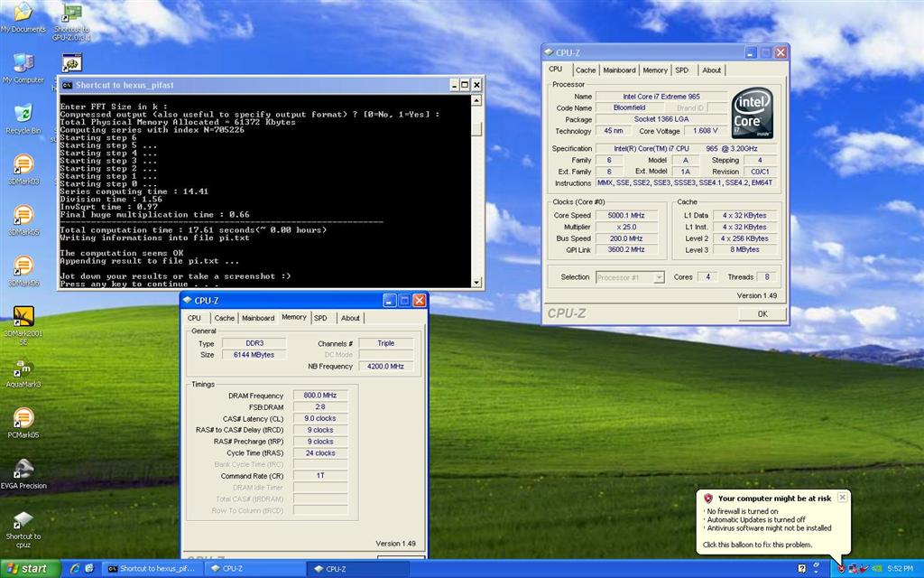Launch the 3DMark2001 SE shortcut
Screen dimensions: 924x578
click(23, 325)
